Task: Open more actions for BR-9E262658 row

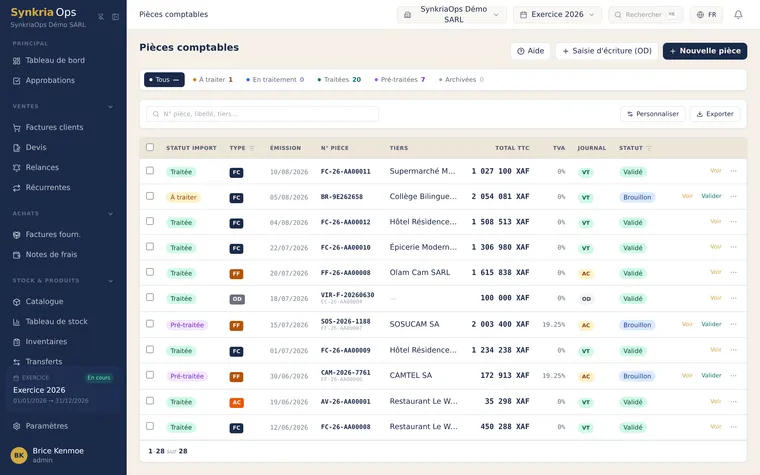Action: (x=733, y=196)
